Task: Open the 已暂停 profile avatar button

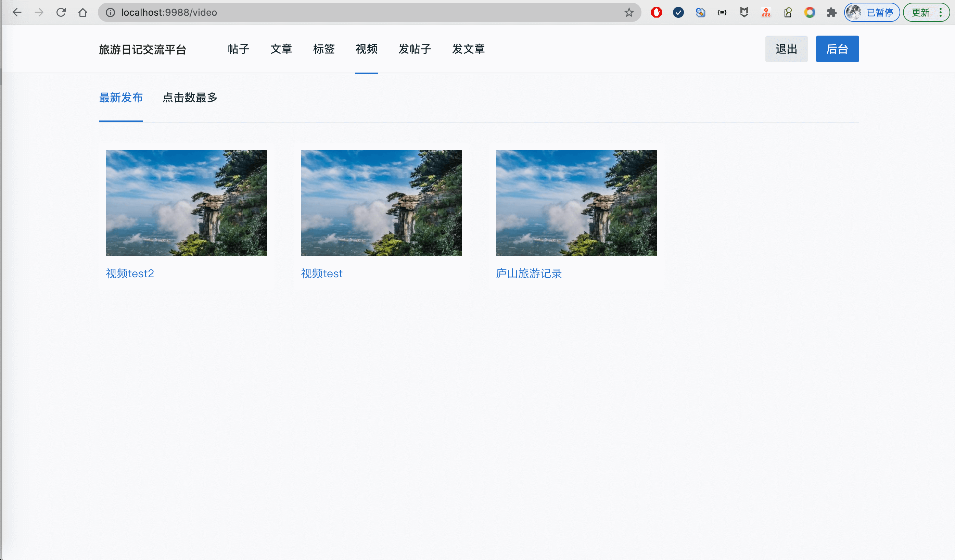Action: pos(872,13)
